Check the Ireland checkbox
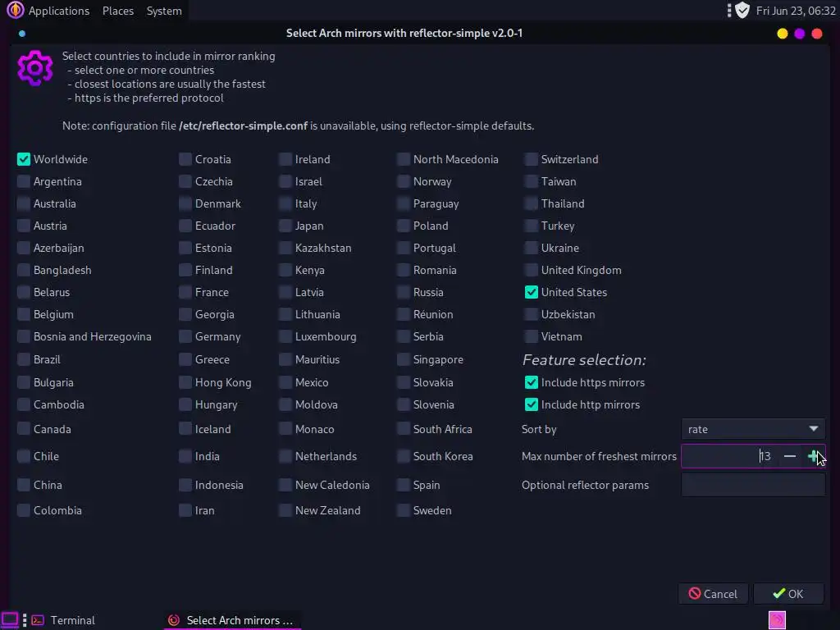Image resolution: width=840 pixels, height=630 pixels. (285, 159)
